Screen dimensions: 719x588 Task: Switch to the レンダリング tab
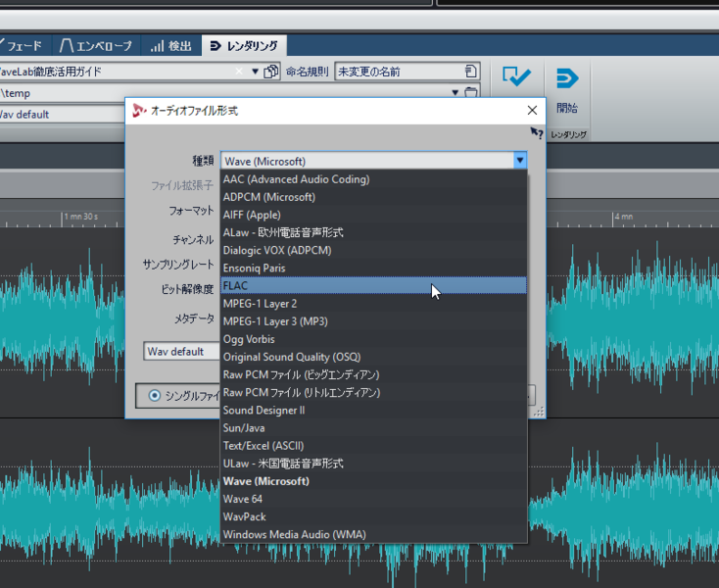[244, 46]
